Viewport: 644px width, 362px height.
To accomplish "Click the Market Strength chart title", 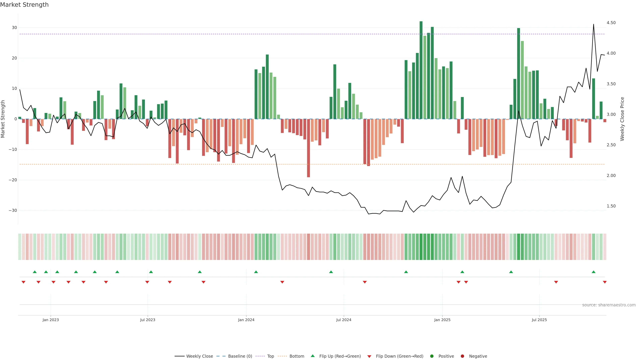I will coord(24,5).
